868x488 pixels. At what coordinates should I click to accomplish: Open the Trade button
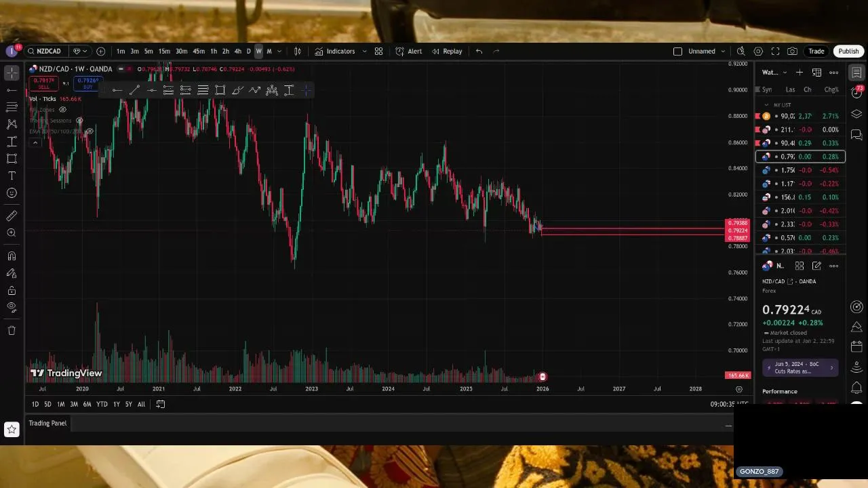tap(816, 51)
